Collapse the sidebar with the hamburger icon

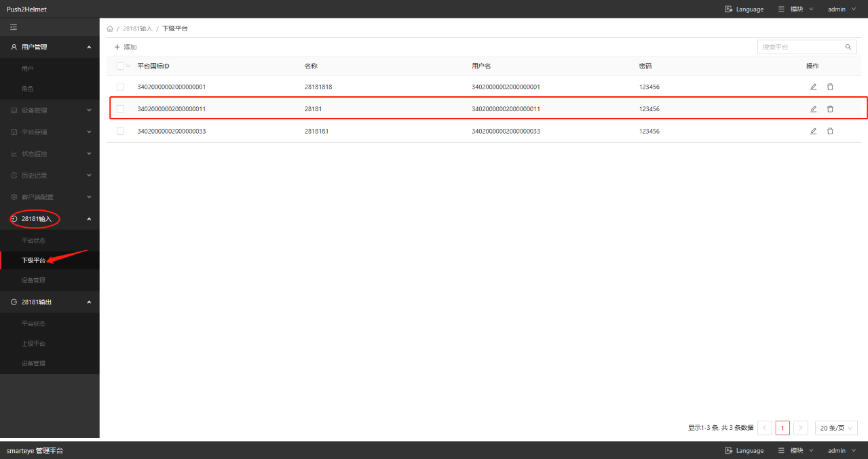point(14,27)
